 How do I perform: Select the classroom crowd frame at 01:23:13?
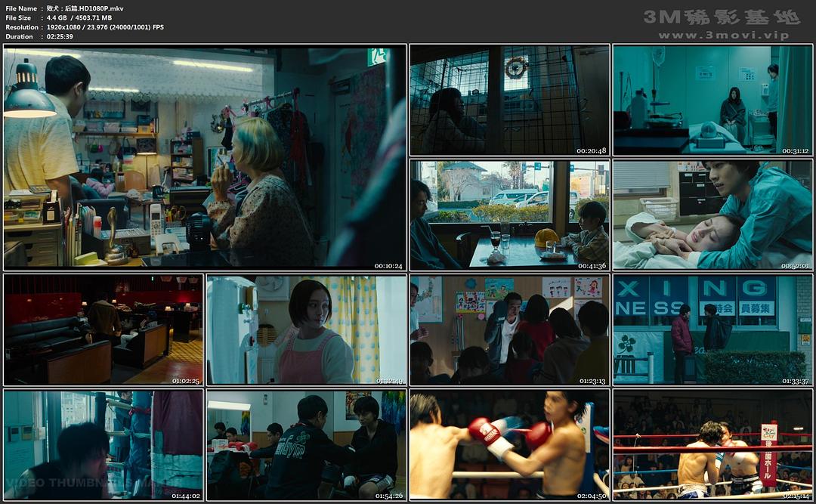point(509,329)
